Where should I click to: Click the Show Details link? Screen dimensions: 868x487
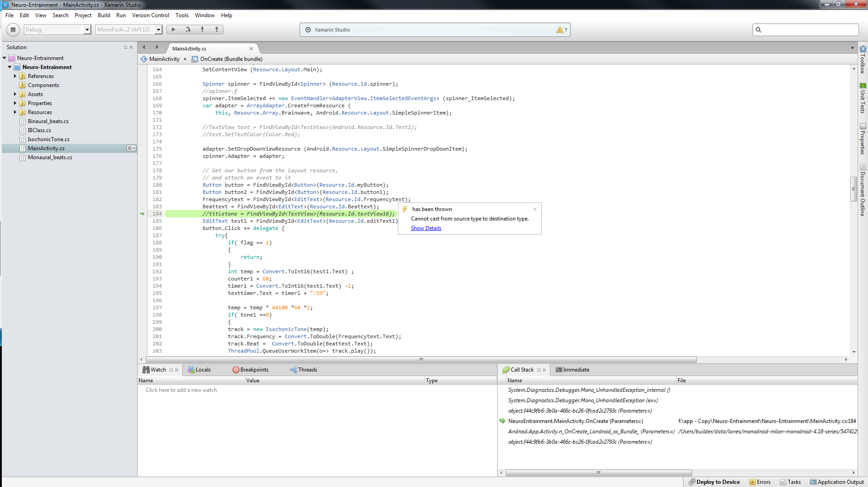click(x=426, y=228)
